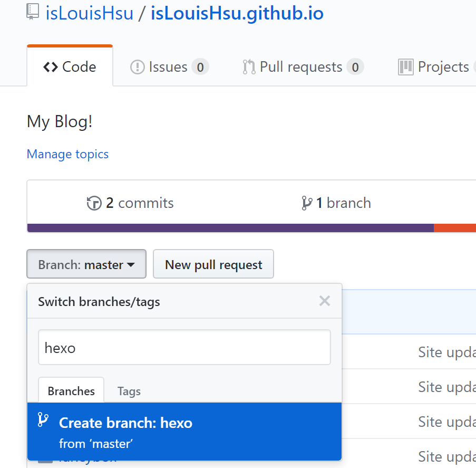Open the isLouisHsu.github.io repository link
The height and width of the screenshot is (468, 476).
click(237, 13)
